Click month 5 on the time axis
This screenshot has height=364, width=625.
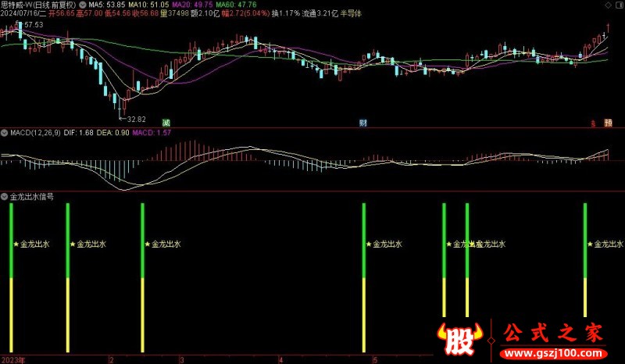tap(375, 360)
